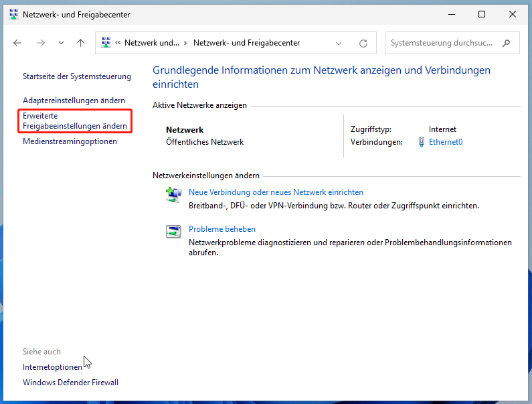
Task: Maximize the Netzwerk- und Freigabecenter window
Action: click(x=482, y=14)
